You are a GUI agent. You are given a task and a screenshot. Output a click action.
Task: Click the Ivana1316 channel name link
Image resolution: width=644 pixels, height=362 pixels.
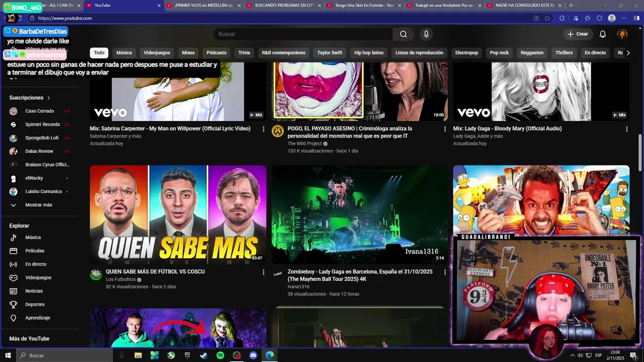pyautogui.click(x=298, y=287)
